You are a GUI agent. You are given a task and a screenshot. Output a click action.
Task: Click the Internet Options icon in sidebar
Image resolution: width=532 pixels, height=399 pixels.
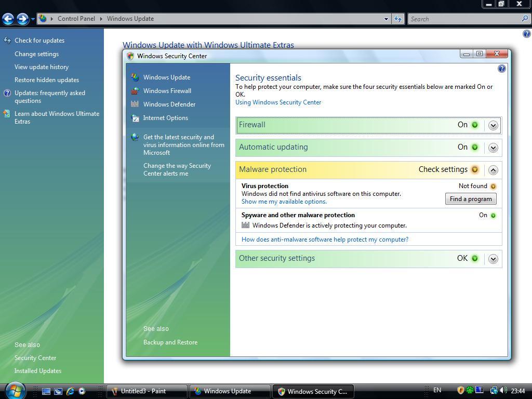coord(135,118)
